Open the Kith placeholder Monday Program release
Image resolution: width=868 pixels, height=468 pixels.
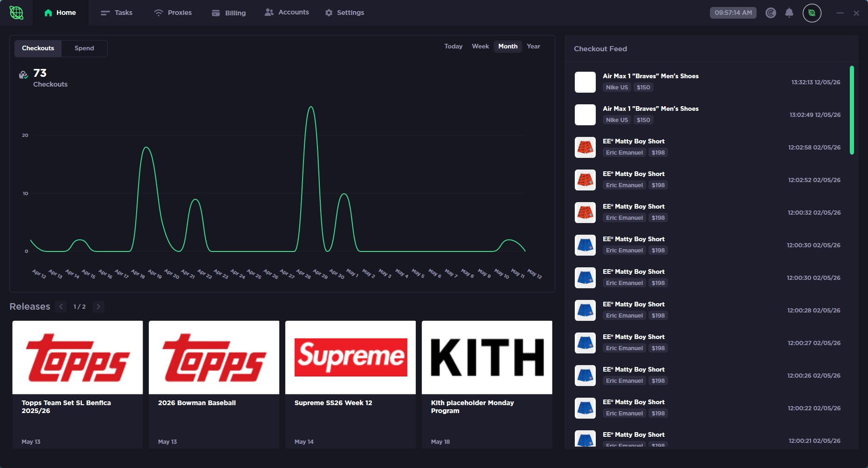pos(487,385)
